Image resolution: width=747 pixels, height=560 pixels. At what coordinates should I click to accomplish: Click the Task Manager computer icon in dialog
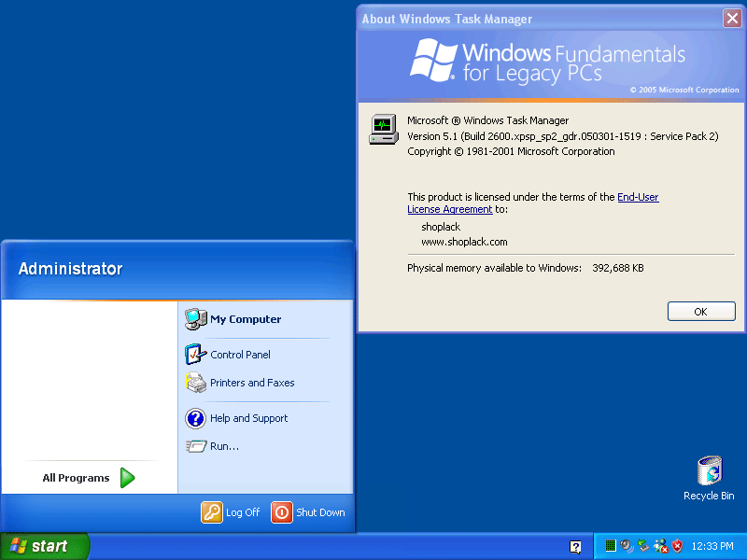tap(383, 129)
